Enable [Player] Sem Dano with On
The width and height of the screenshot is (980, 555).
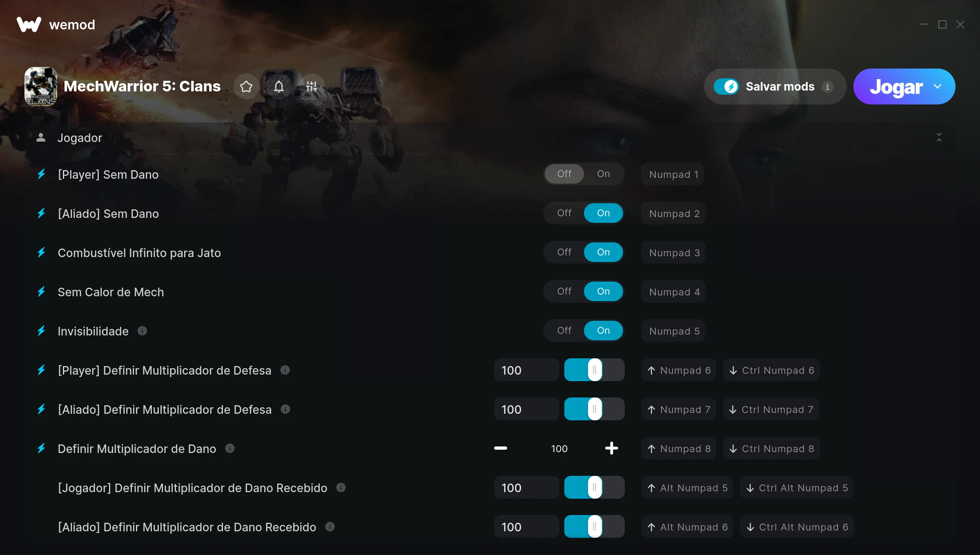[x=603, y=174]
